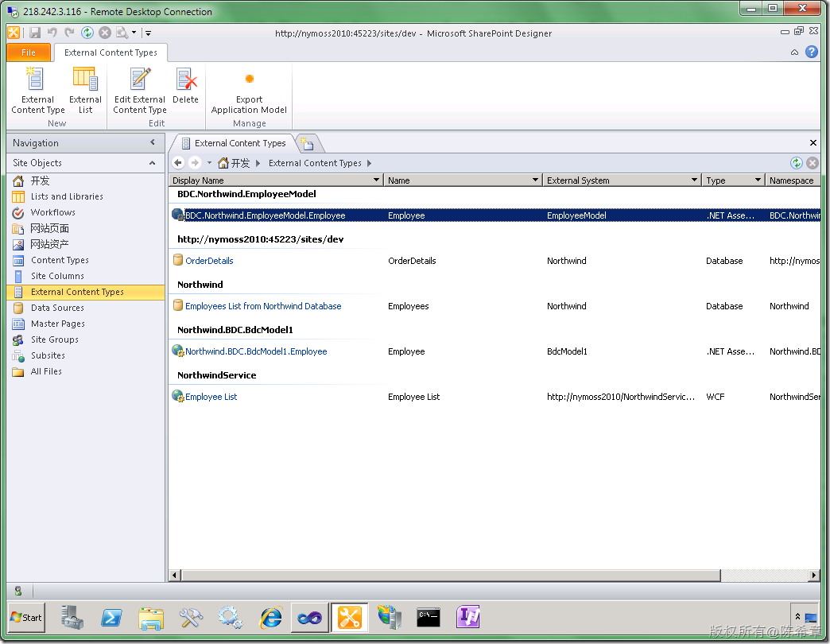The image size is (830, 644).
Task: Open Subsites in navigation
Action: click(x=48, y=355)
